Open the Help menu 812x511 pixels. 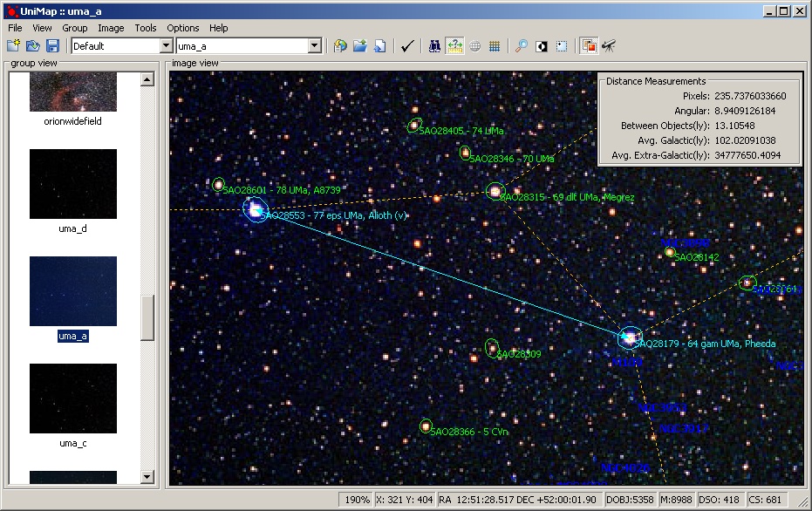tap(219, 28)
